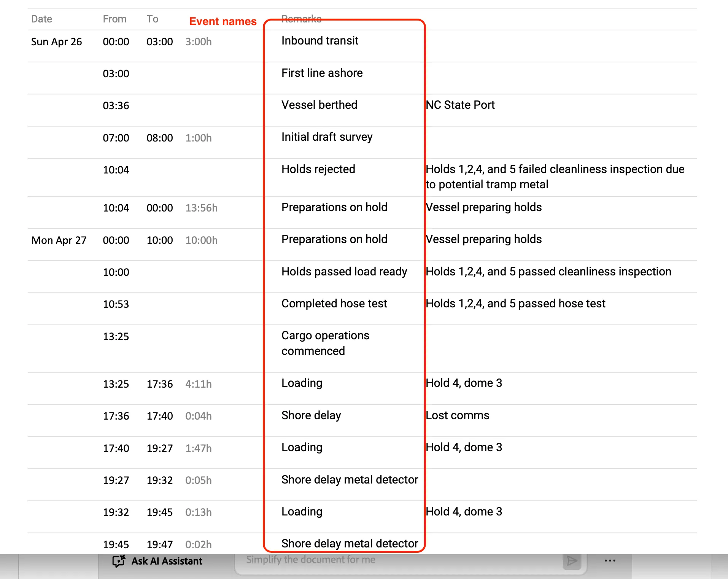
Task: Select the 'Holds passed load ready' event
Action: click(344, 272)
